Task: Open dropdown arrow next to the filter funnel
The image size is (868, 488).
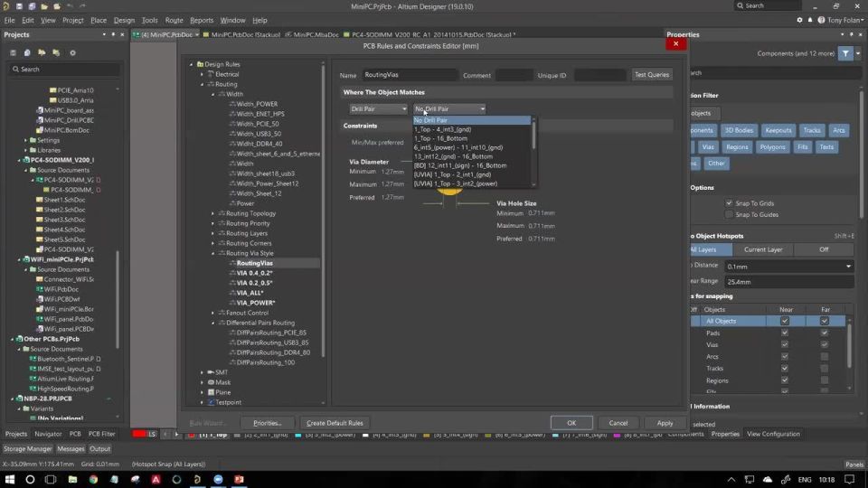Action: [x=858, y=53]
